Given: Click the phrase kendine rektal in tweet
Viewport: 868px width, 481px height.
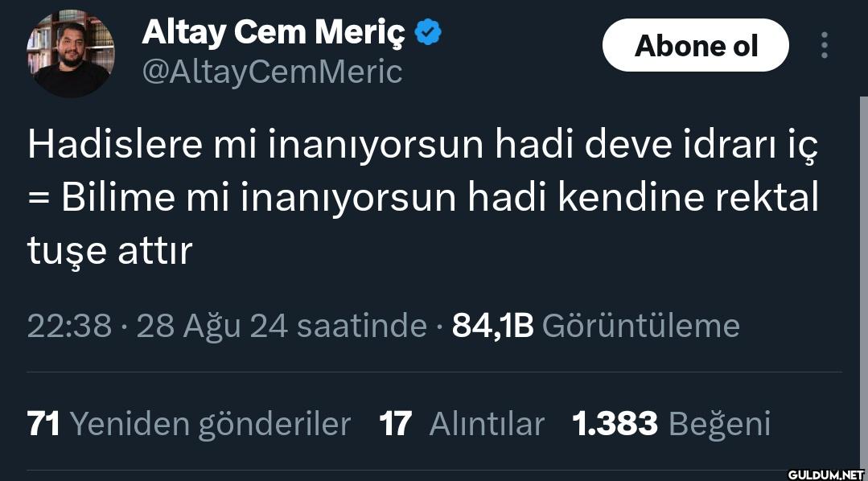Looking at the screenshot, I should point(684,198).
